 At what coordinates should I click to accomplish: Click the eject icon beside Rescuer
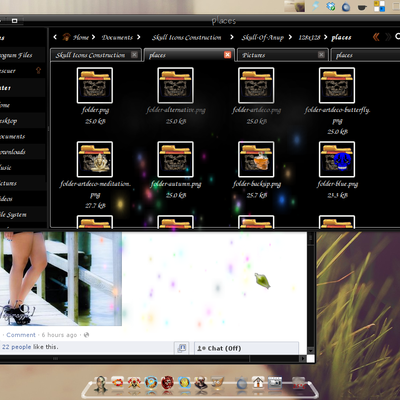coord(38,70)
